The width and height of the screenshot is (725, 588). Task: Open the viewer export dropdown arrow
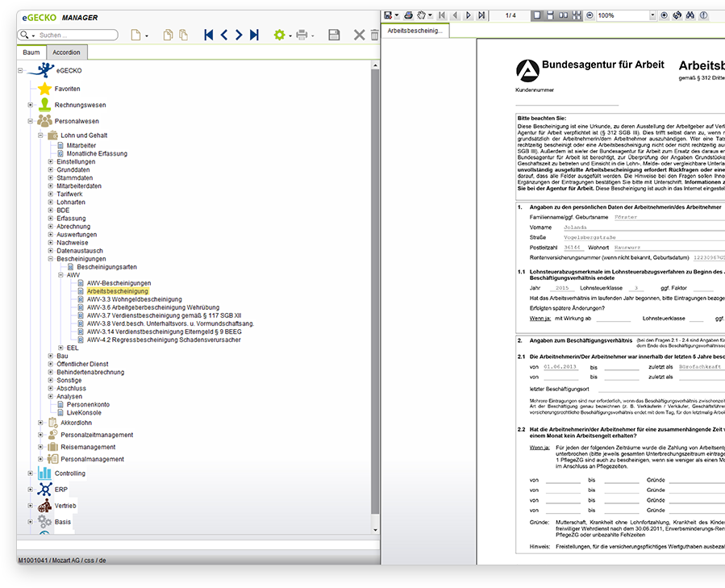pos(397,15)
